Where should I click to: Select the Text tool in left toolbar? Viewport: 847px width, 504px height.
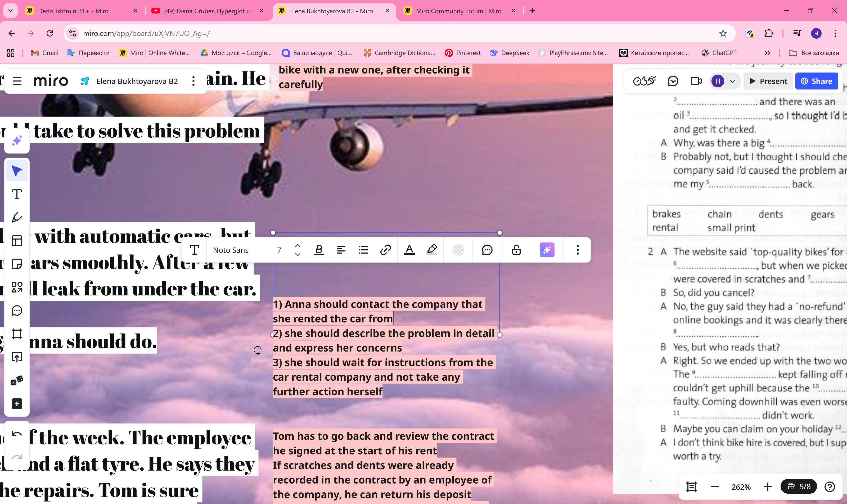pyautogui.click(x=17, y=194)
